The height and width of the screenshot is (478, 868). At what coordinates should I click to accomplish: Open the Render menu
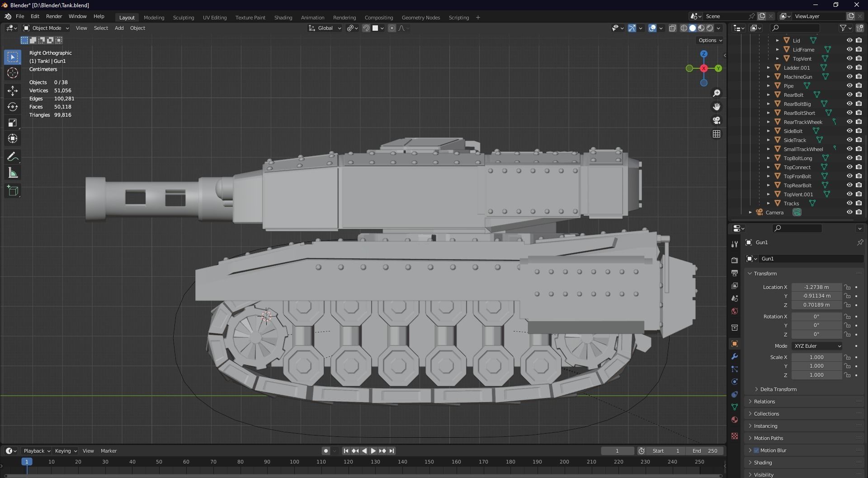pos(54,16)
